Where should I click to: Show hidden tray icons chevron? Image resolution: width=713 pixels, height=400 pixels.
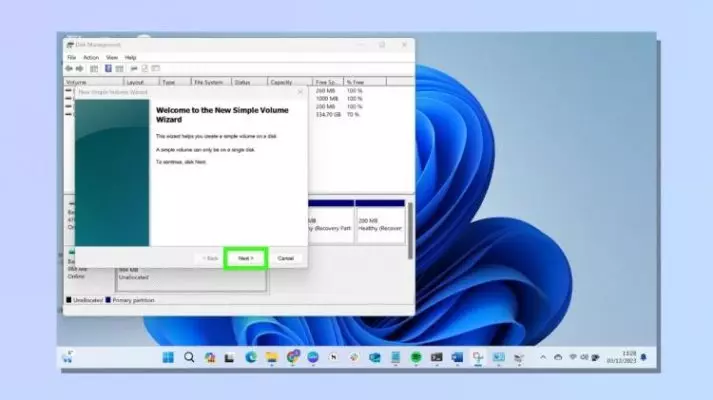[543, 357]
